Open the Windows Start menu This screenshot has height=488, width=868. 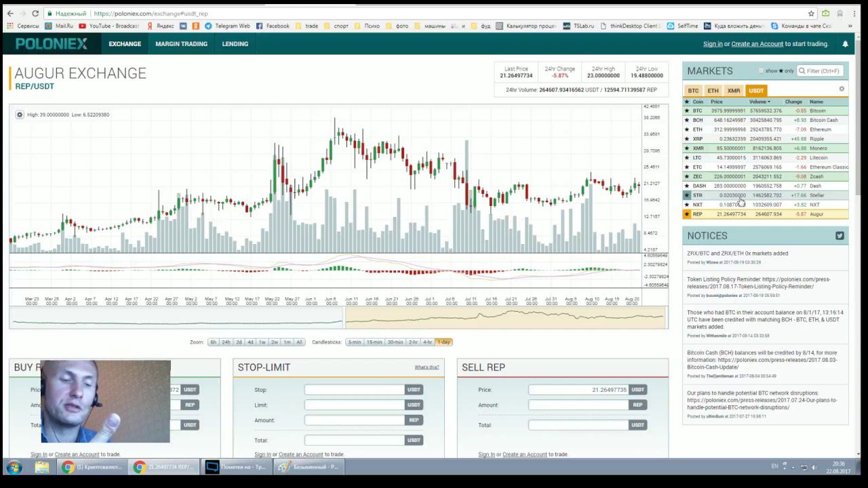[14, 467]
